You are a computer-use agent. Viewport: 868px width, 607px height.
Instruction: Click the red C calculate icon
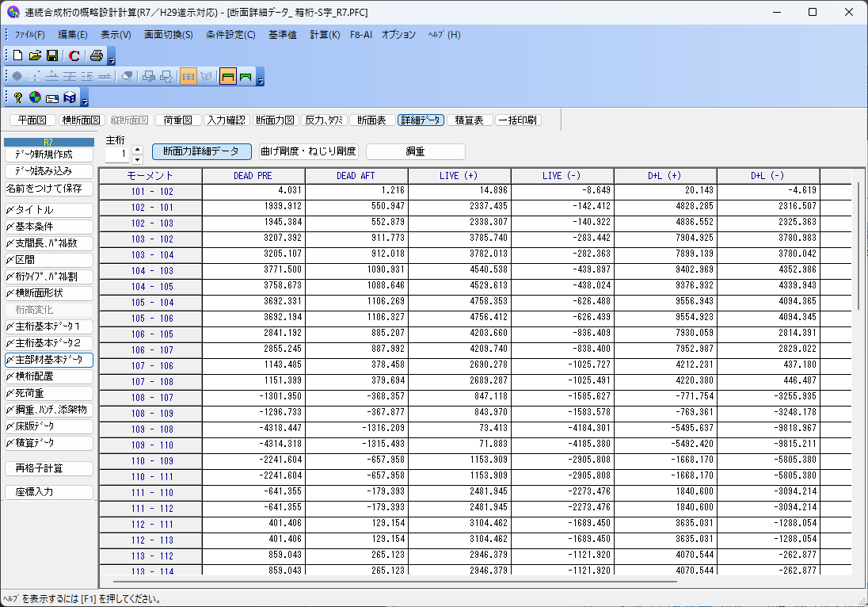[74, 55]
